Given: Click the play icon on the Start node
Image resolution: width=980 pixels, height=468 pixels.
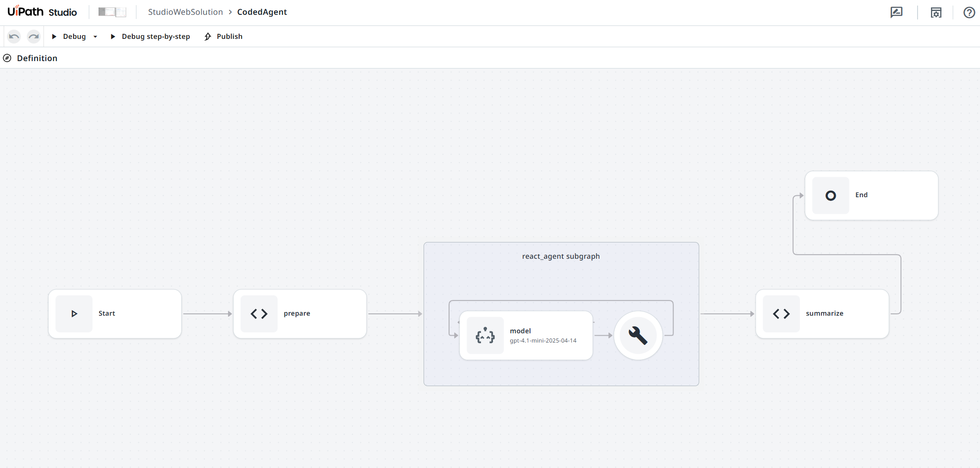Looking at the screenshot, I should coord(74,313).
